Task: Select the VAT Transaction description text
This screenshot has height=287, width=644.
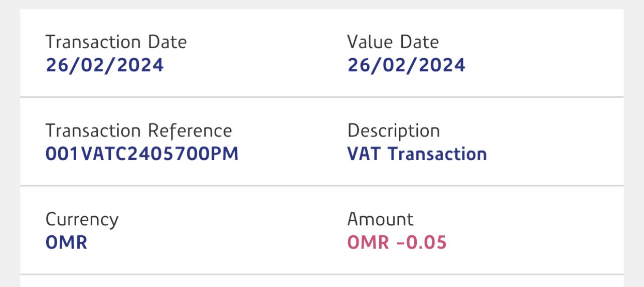Action: (417, 154)
